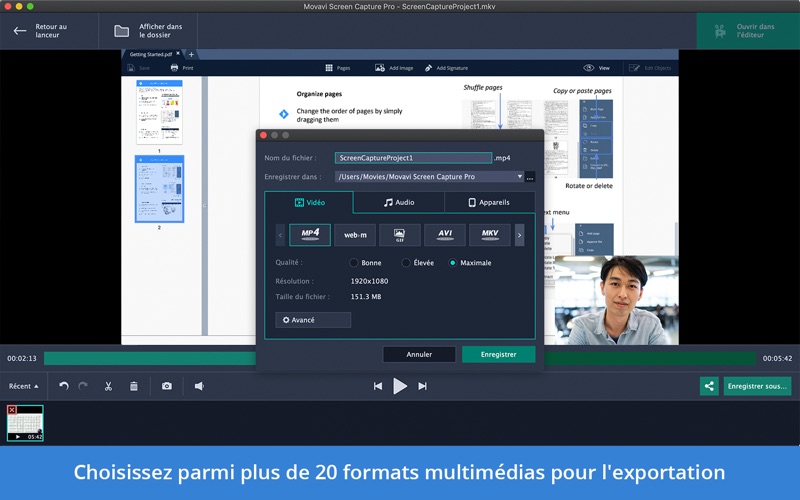Jump to previous frame
800x500 pixels.
(x=378, y=386)
